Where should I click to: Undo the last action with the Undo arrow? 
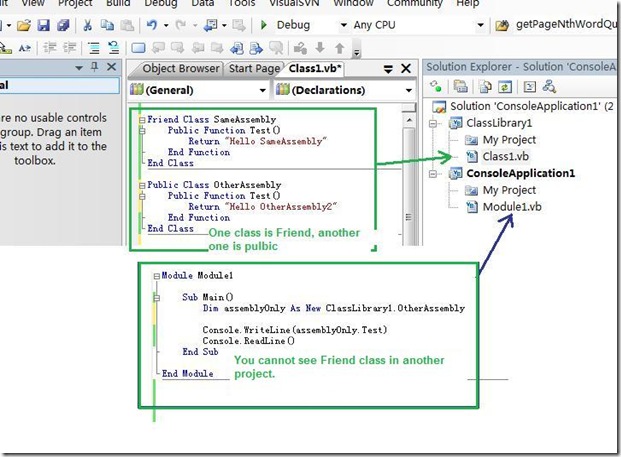152,25
